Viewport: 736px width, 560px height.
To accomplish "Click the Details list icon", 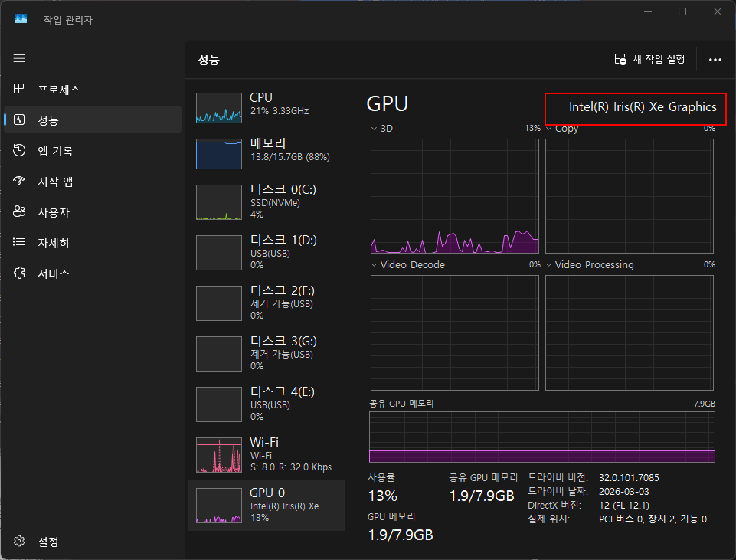I will click(x=19, y=242).
